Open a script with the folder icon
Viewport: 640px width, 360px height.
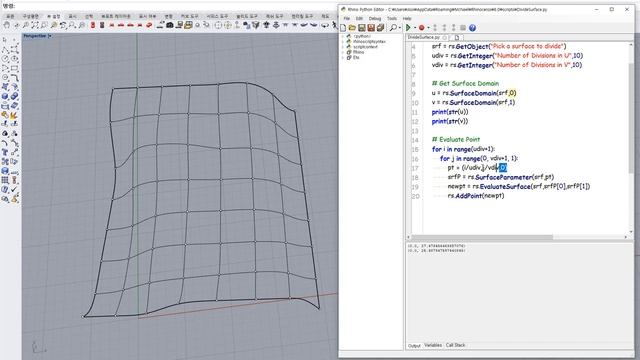pos(352,28)
